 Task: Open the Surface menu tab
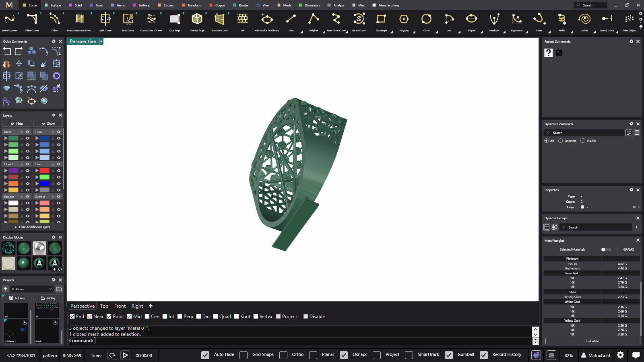pos(53,5)
